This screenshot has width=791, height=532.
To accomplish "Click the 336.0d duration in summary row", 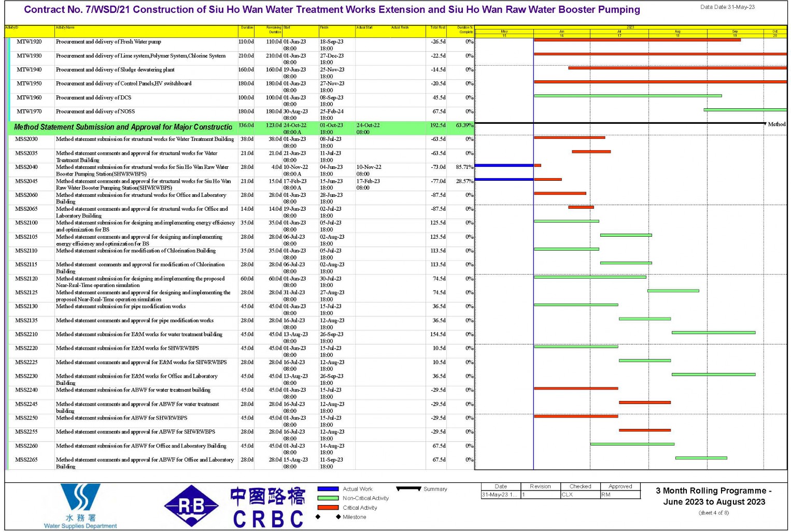I will click(246, 125).
